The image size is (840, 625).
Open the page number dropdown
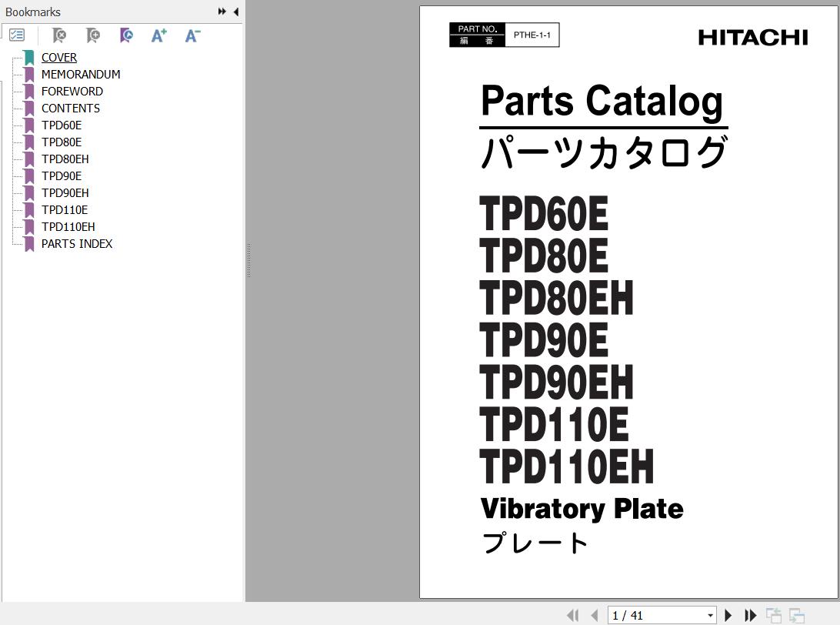[x=710, y=615]
